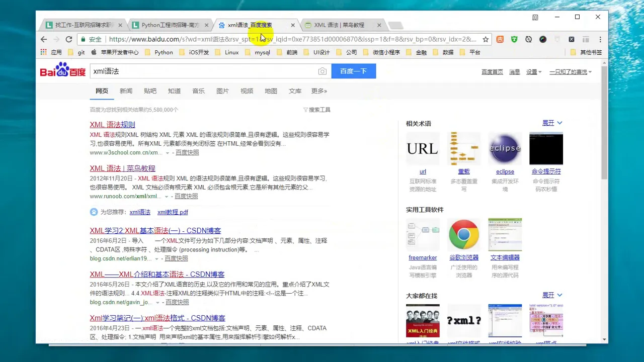Select the 贴吧 search category
Image resolution: width=644 pixels, height=362 pixels.
(x=150, y=91)
